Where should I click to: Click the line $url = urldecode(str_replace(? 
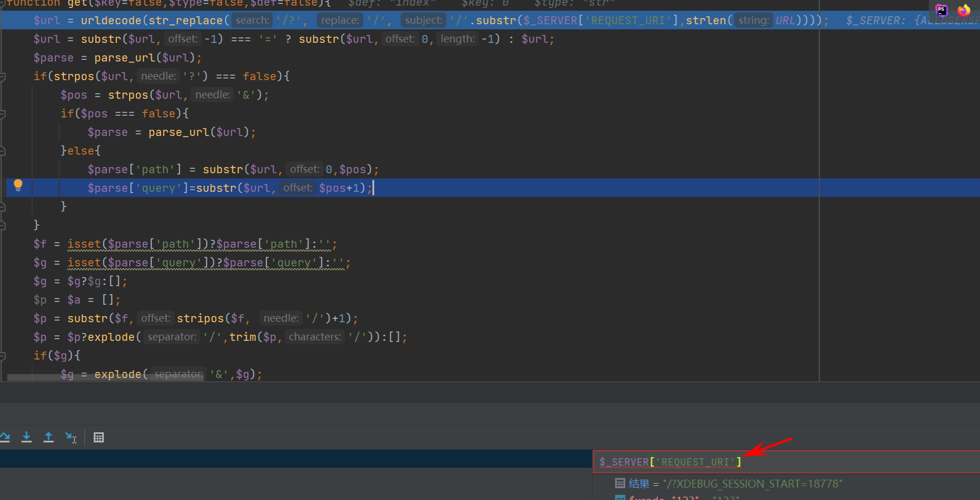[432, 20]
